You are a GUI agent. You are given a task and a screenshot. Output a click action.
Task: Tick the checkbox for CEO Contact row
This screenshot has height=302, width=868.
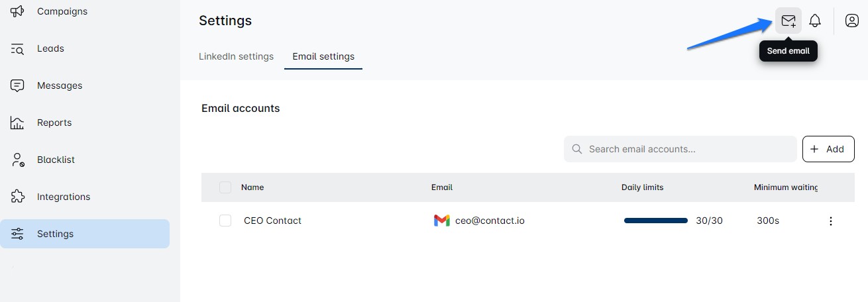pyautogui.click(x=225, y=221)
